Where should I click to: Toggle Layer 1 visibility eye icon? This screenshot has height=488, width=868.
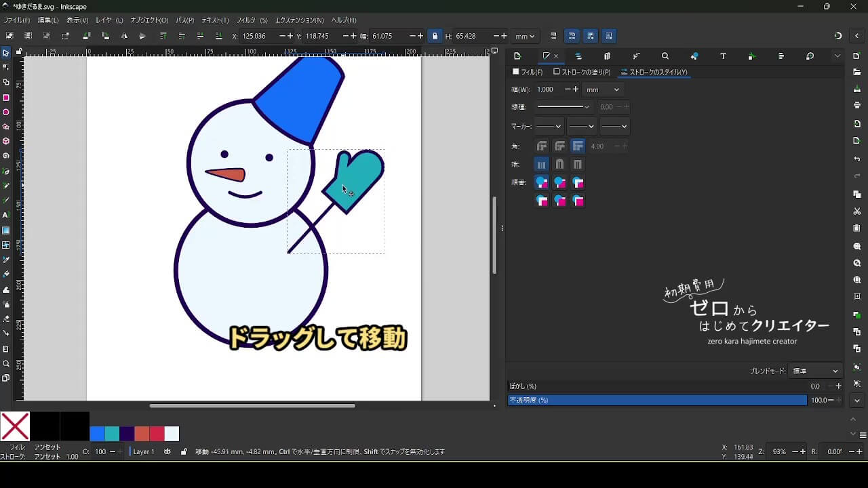tap(167, 451)
